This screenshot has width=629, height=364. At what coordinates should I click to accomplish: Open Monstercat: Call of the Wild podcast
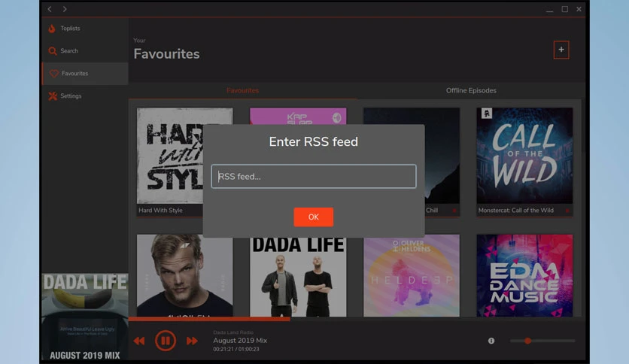click(524, 156)
